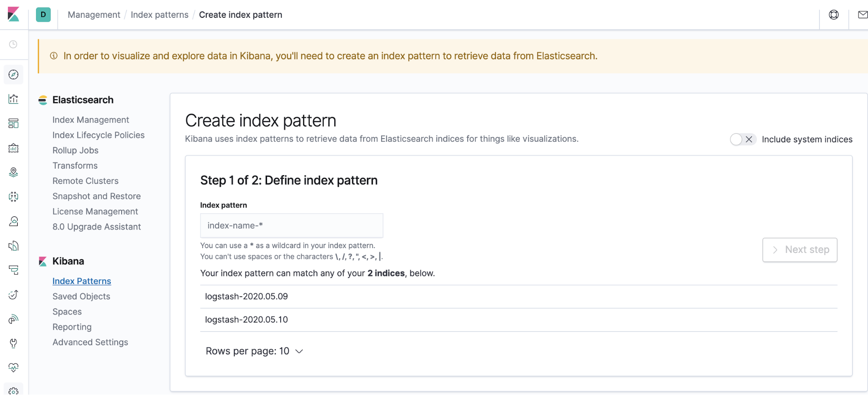The width and height of the screenshot is (868, 395).
Task: Open the newsfeed mail icon
Action: click(863, 15)
